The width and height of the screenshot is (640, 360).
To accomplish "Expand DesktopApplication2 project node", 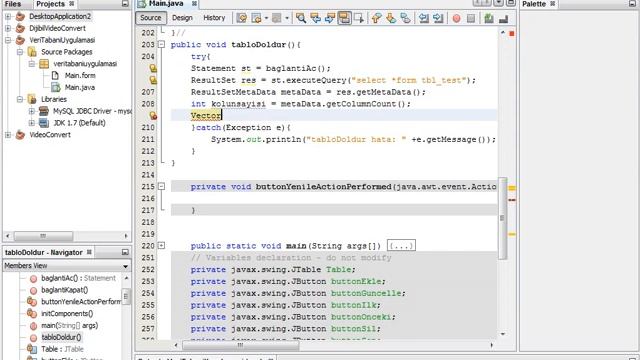I will (x=8, y=17).
